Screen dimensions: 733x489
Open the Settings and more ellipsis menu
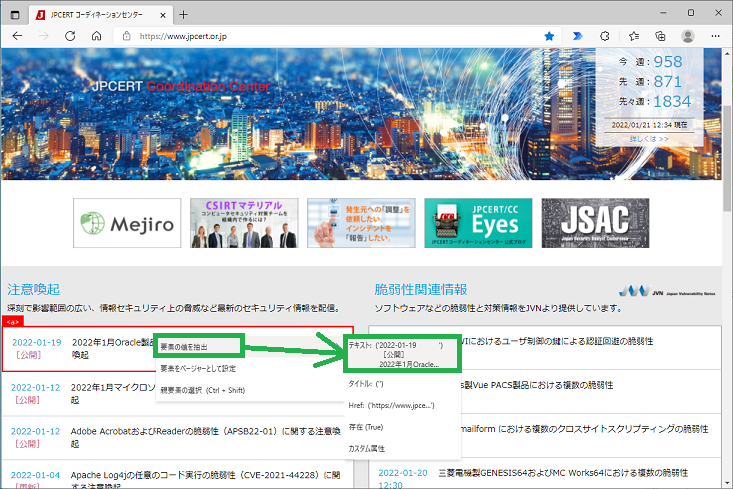coord(715,36)
